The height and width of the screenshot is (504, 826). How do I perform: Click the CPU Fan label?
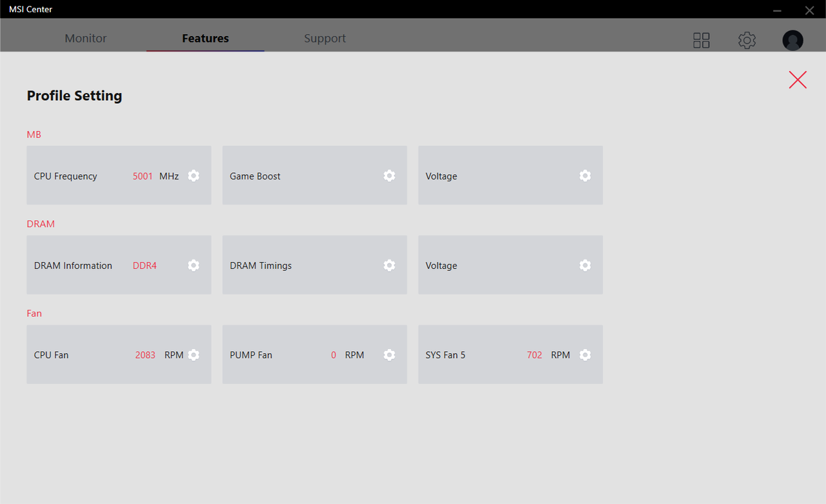coord(52,355)
